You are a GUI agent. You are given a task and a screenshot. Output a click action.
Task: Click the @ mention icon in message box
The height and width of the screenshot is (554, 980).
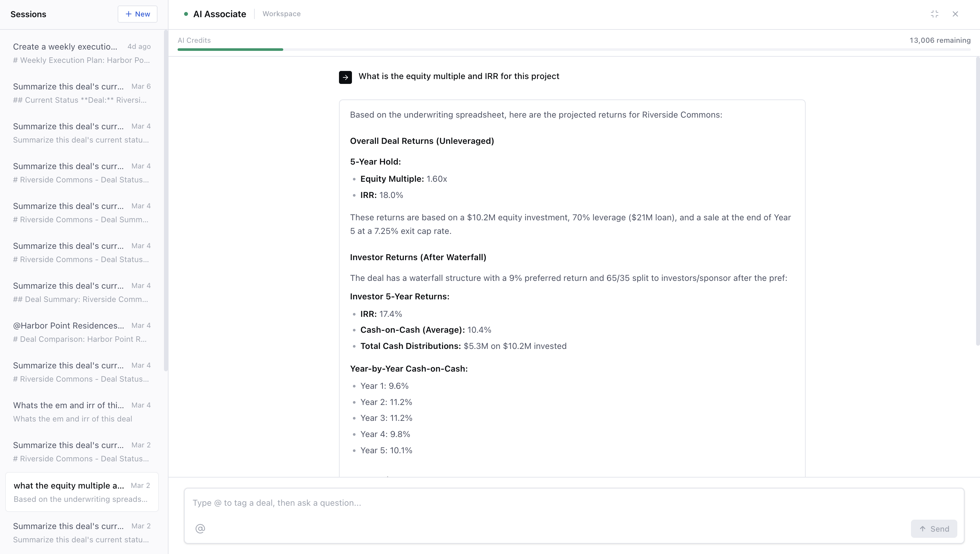point(200,528)
